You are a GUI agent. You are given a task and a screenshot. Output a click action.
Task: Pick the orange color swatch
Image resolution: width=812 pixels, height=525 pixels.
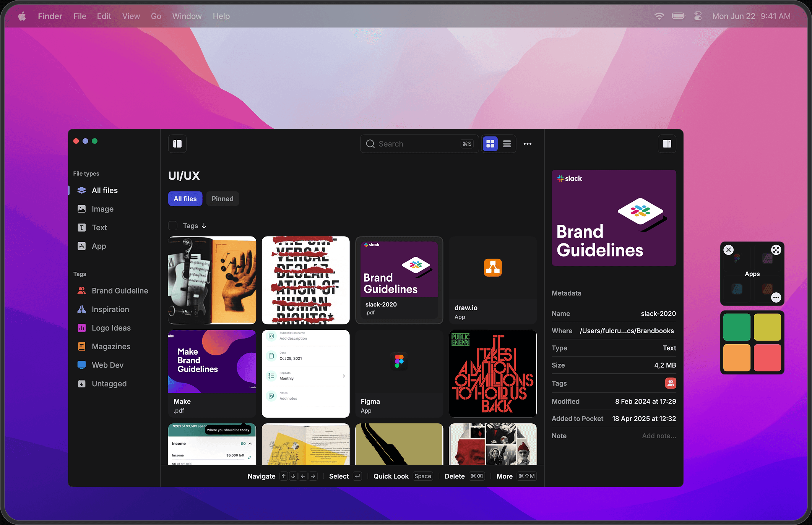737,358
